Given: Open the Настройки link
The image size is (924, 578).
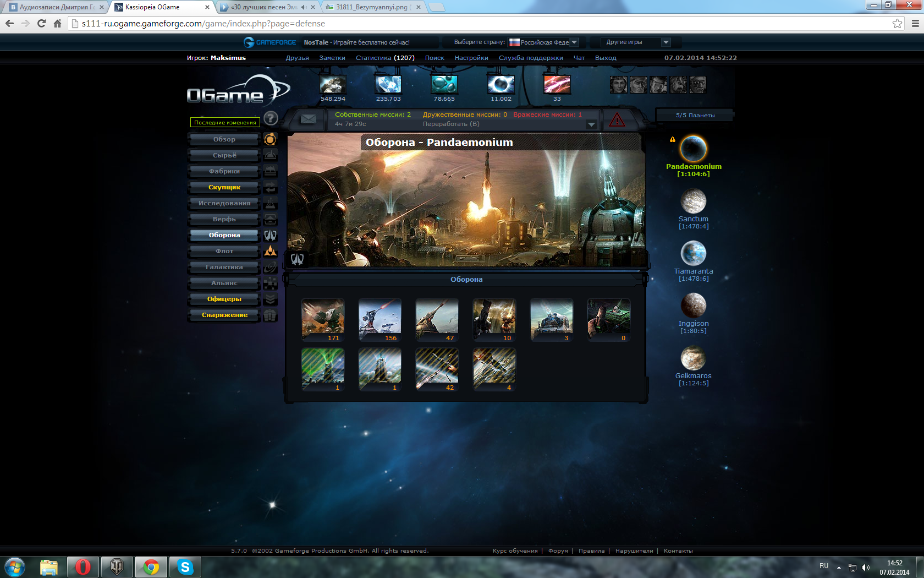Looking at the screenshot, I should tap(471, 58).
